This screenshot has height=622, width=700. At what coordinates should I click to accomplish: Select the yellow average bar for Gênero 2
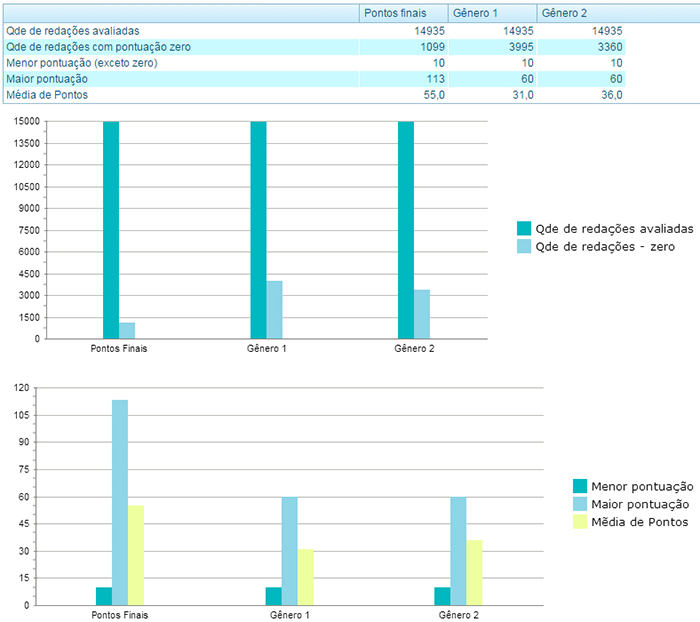click(x=474, y=572)
